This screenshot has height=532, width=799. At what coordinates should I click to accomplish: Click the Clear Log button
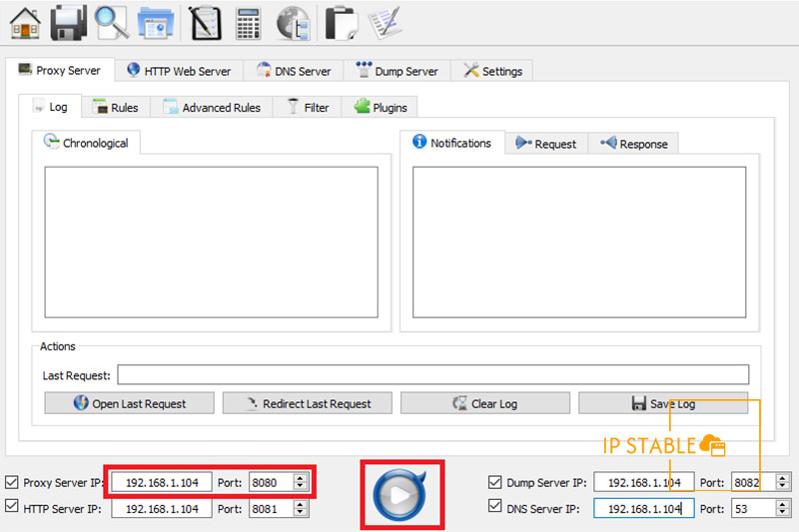coord(485,403)
